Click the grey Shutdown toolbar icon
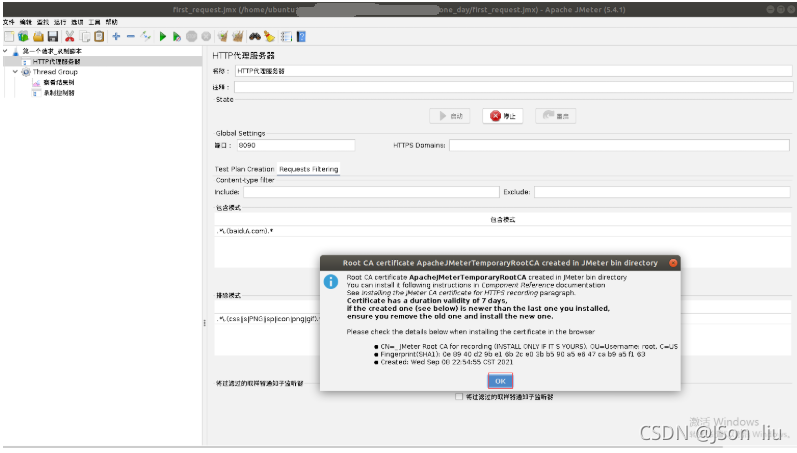 (x=206, y=37)
